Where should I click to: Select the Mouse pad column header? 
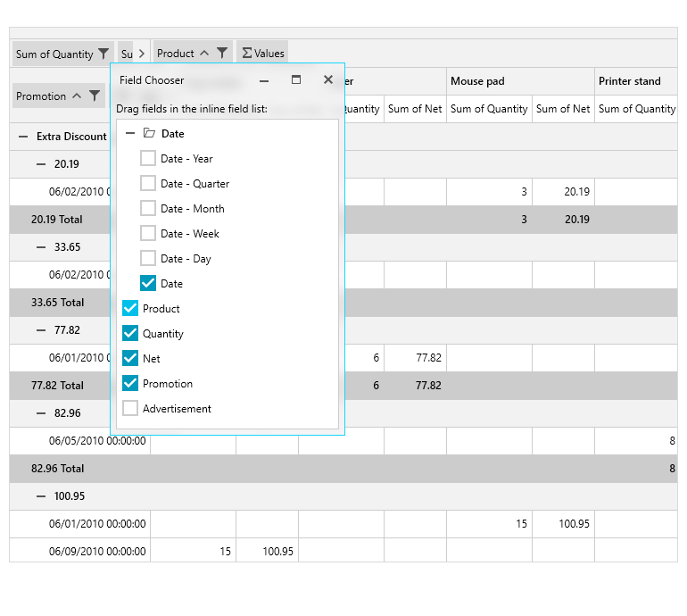(477, 81)
